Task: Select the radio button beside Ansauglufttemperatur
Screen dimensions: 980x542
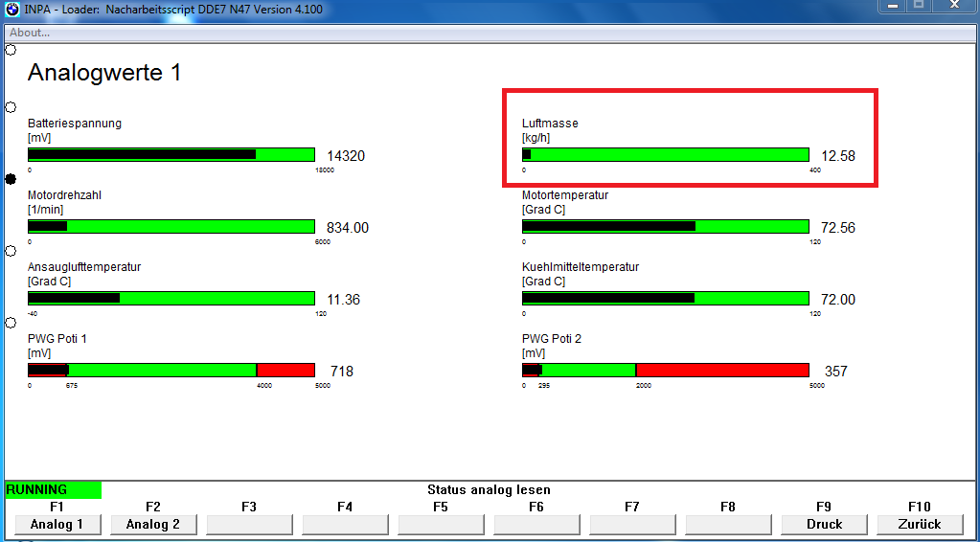Action: tap(11, 251)
